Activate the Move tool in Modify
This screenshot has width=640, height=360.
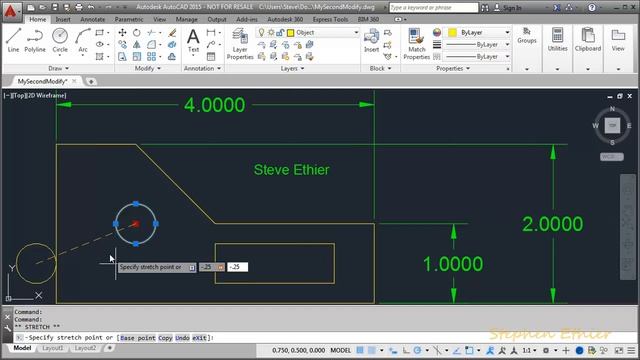click(122, 33)
